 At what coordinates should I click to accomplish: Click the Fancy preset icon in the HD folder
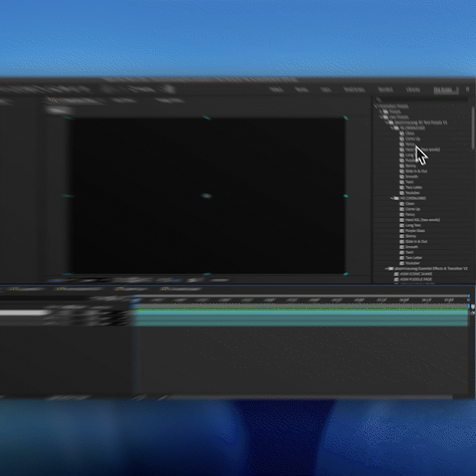click(401, 214)
